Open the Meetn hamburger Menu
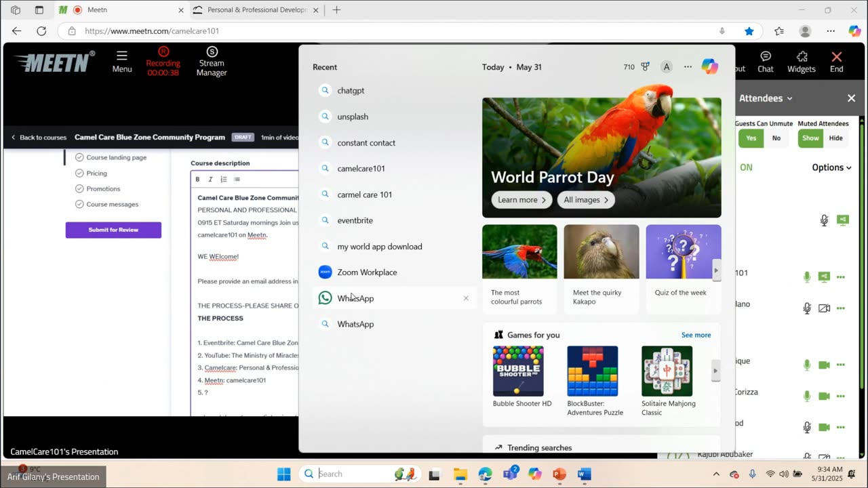 coord(122,60)
